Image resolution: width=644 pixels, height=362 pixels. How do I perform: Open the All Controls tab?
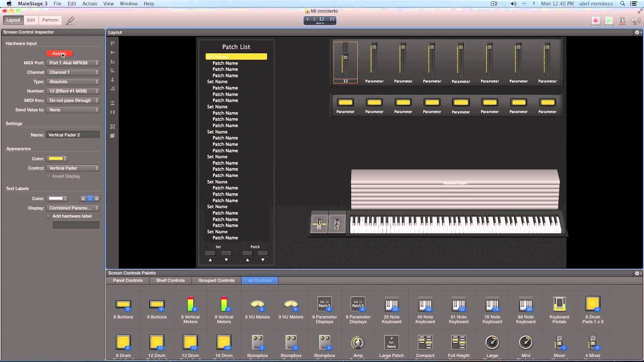(260, 281)
